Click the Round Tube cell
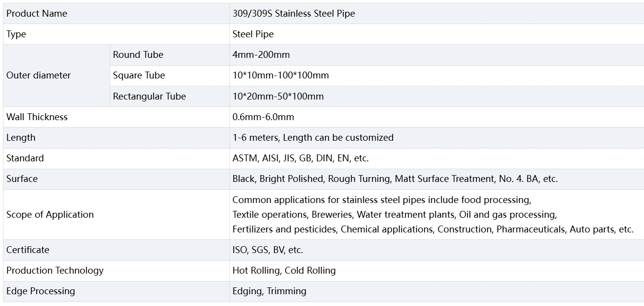644x306 pixels. [138, 55]
